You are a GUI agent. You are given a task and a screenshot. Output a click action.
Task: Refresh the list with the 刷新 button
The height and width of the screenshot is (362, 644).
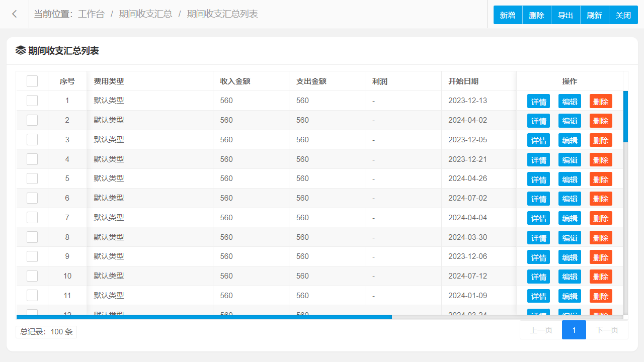pyautogui.click(x=595, y=15)
